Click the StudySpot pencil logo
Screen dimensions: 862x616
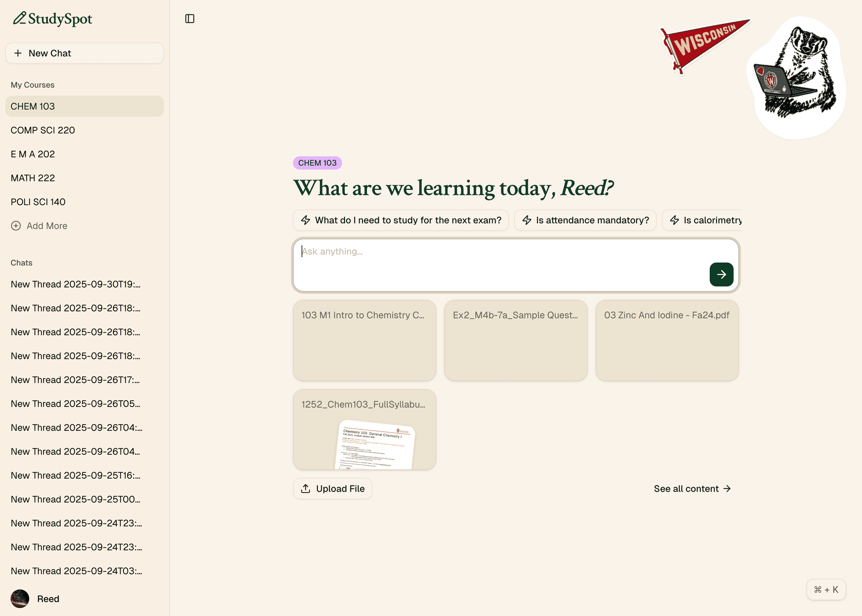tap(20, 18)
